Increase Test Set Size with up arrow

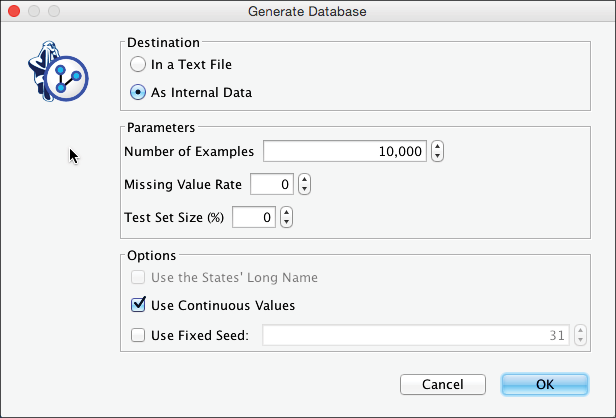coord(287,212)
